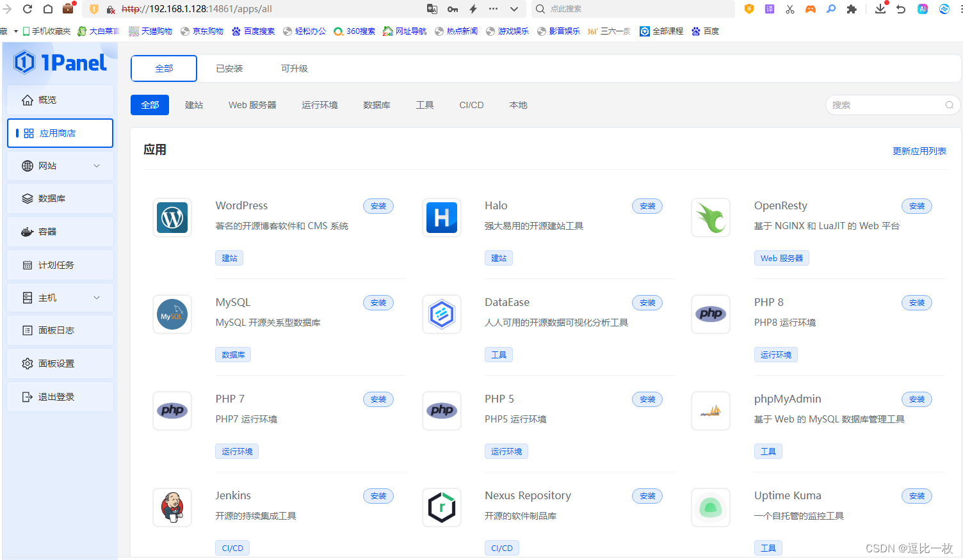Click the WordPress app icon
The width and height of the screenshot is (963, 560).
[172, 218]
